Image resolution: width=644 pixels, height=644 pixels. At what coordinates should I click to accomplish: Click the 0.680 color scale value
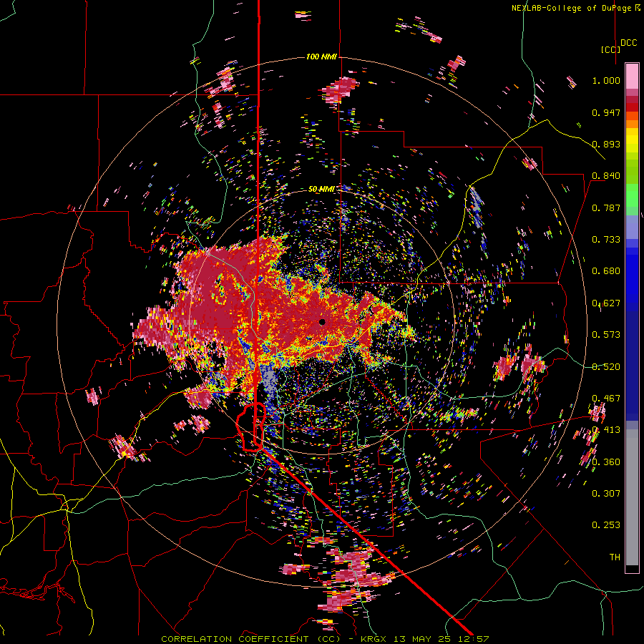click(x=606, y=271)
